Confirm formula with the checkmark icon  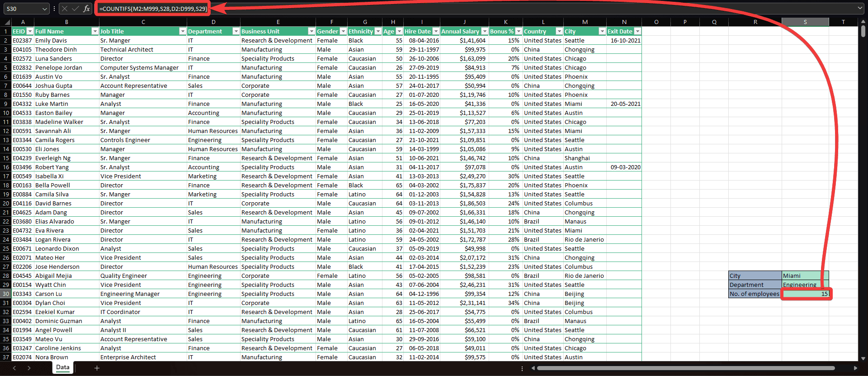pyautogui.click(x=75, y=9)
